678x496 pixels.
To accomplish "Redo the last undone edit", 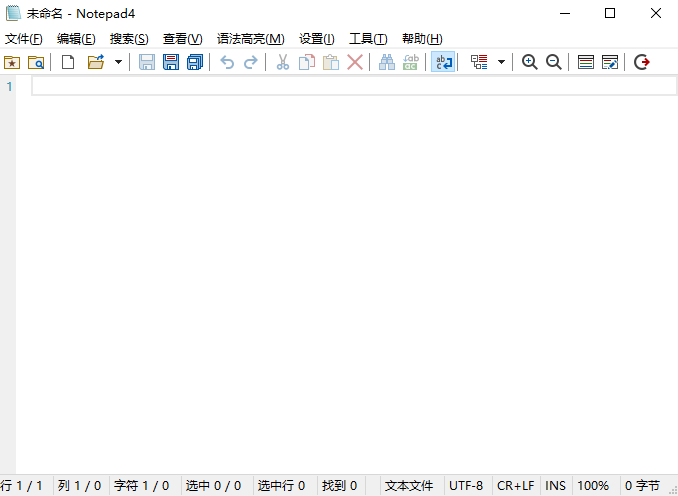I will [x=251, y=62].
